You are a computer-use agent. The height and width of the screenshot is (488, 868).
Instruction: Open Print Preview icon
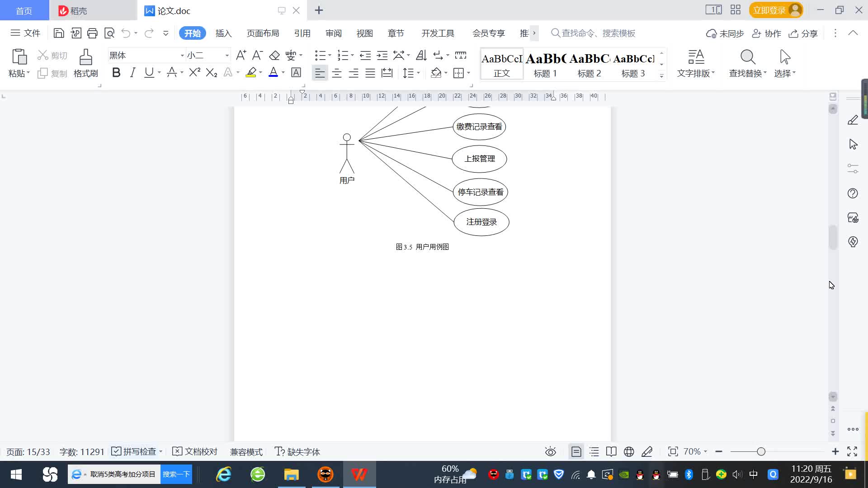point(109,33)
